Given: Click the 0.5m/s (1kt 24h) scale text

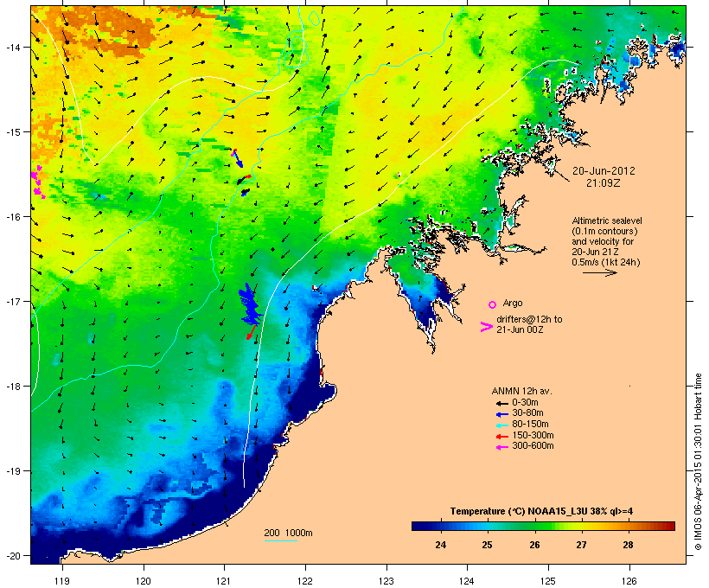Looking at the screenshot, I should click(606, 262).
